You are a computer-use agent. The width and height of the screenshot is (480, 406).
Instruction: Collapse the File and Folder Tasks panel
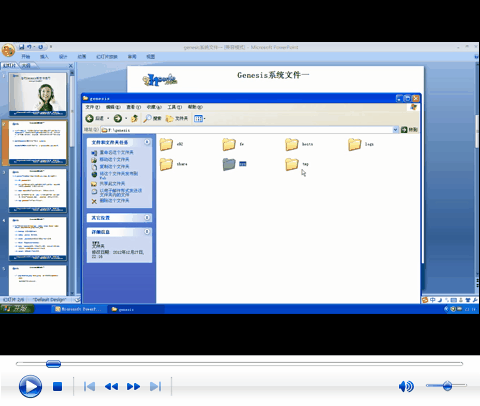147,142
